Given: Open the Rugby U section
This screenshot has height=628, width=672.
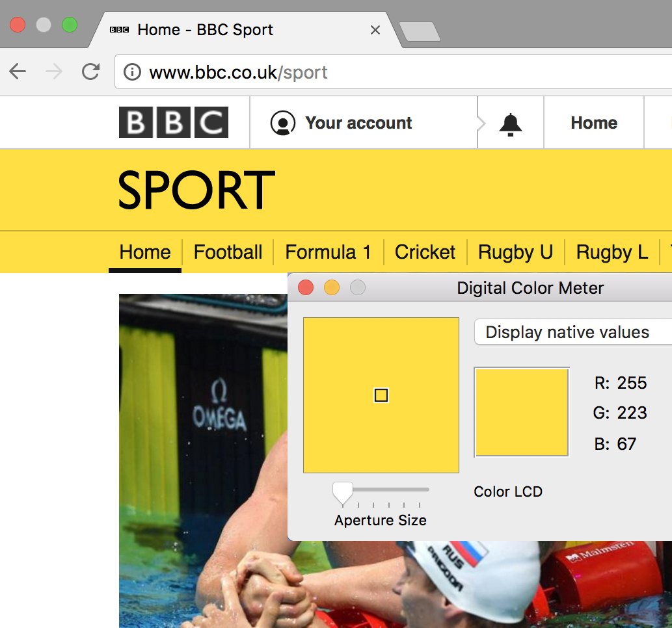Looking at the screenshot, I should tap(516, 252).
